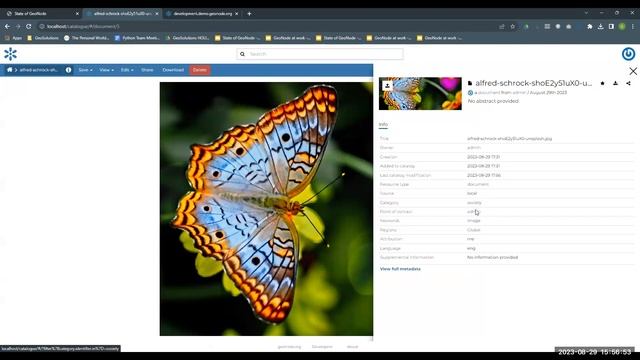Click the 'image' keyword value
The height and width of the screenshot is (360, 640).
point(473,221)
